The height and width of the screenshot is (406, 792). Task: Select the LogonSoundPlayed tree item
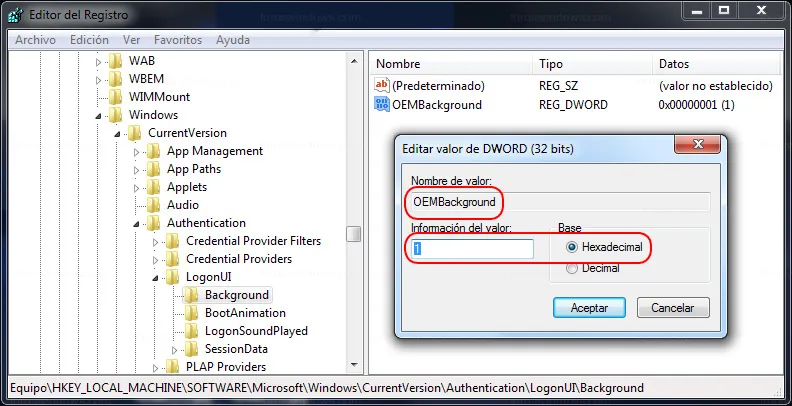point(256,331)
